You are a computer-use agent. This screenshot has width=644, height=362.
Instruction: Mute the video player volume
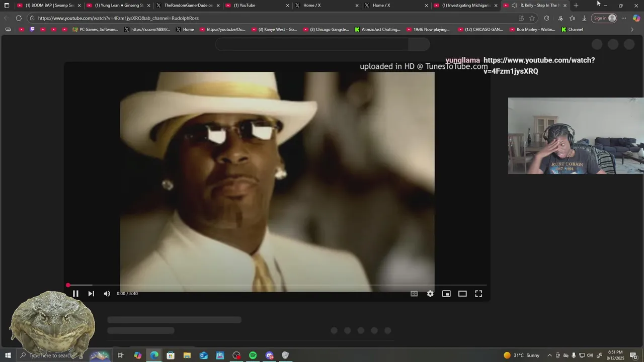[107, 294]
